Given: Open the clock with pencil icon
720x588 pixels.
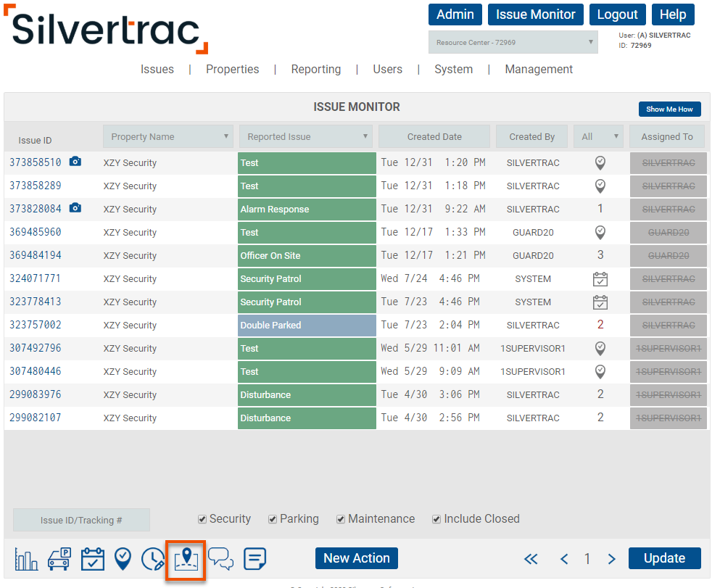Looking at the screenshot, I should 152,559.
